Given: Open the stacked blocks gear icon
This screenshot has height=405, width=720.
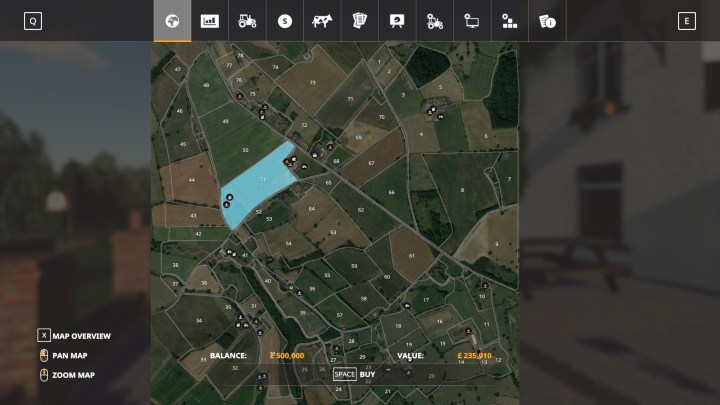Looking at the screenshot, I should click(510, 21).
